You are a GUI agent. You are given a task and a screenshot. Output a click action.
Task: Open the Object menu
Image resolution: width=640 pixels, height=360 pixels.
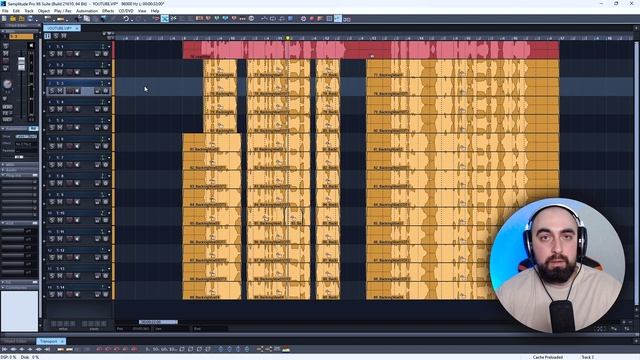(44, 11)
